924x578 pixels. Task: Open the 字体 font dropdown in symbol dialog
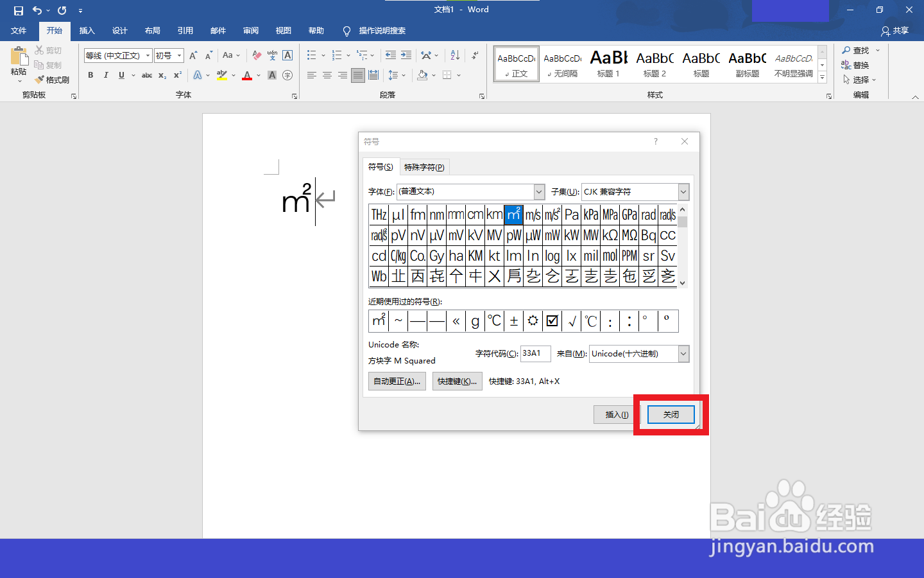coord(539,191)
